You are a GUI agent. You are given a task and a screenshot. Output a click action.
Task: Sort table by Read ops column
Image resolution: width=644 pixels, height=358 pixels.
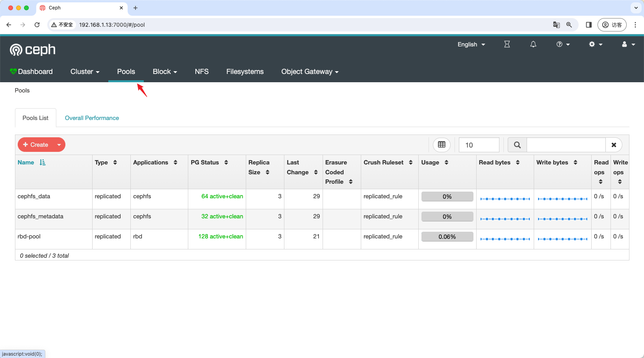(x=601, y=172)
